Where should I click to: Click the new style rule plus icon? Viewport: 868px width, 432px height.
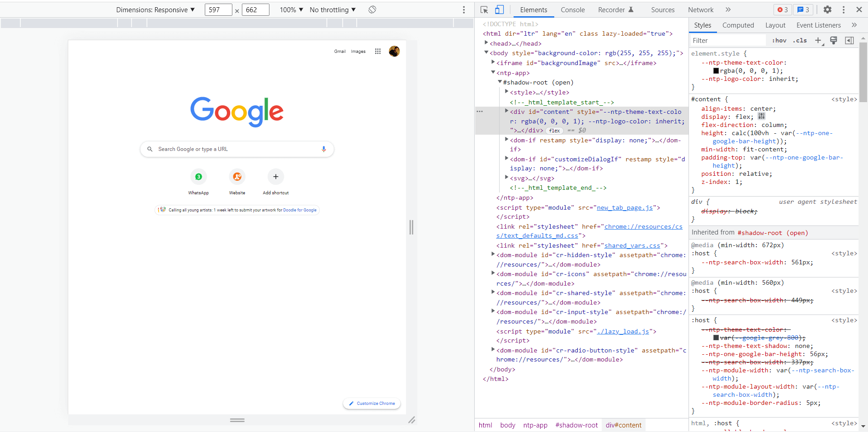point(818,40)
